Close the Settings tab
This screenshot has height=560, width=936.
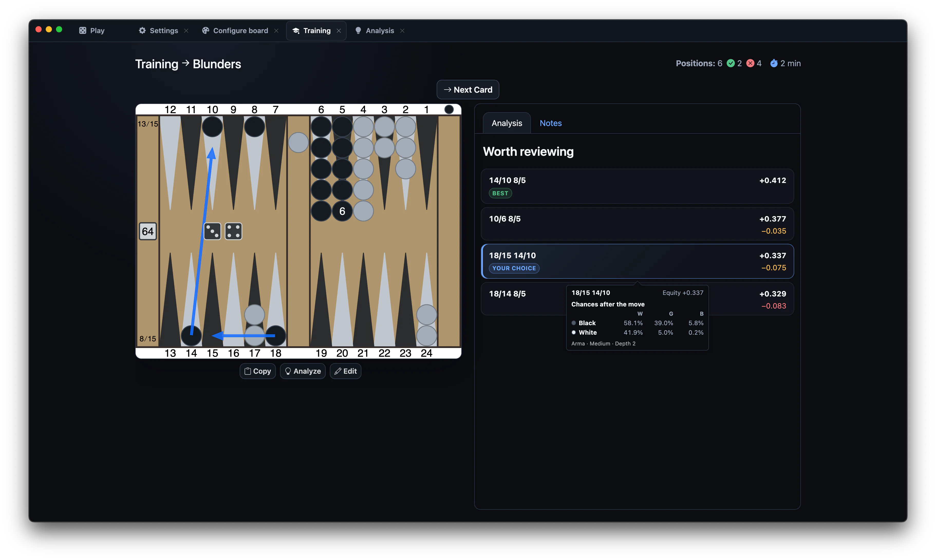coord(186,31)
